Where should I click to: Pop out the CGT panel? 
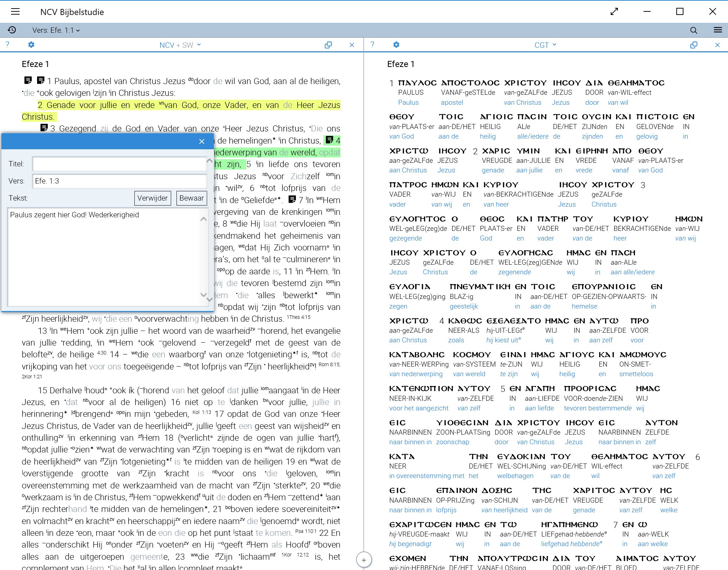[x=693, y=45]
